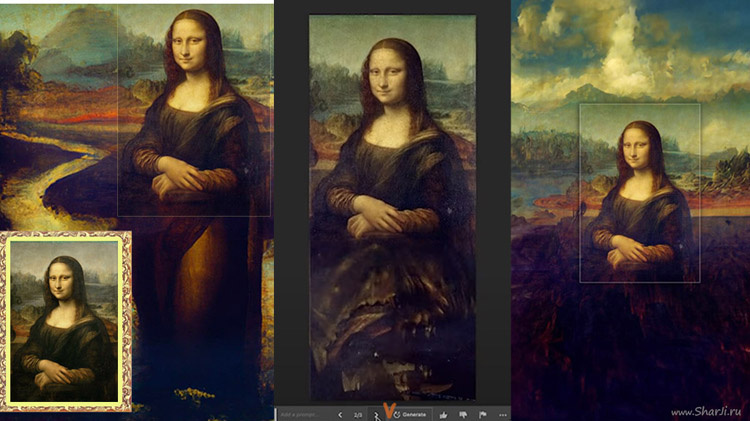
Task: Click the expanded Mona Lisa canvas in the center
Action: tap(392, 207)
